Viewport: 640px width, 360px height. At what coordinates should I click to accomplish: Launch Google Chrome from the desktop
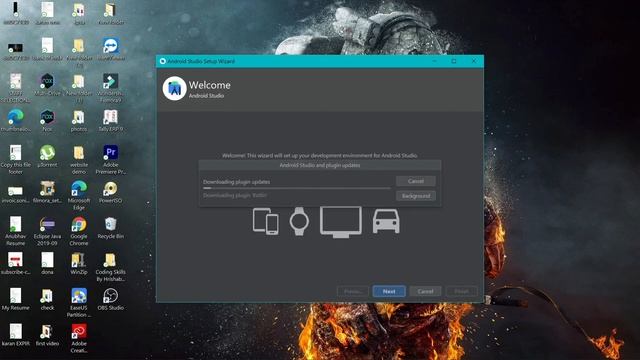click(79, 231)
